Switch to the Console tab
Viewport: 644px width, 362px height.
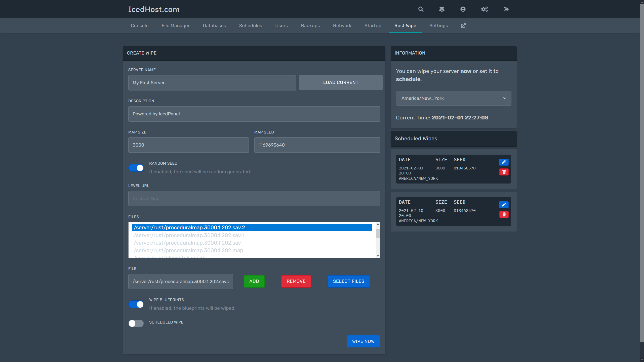click(x=140, y=26)
